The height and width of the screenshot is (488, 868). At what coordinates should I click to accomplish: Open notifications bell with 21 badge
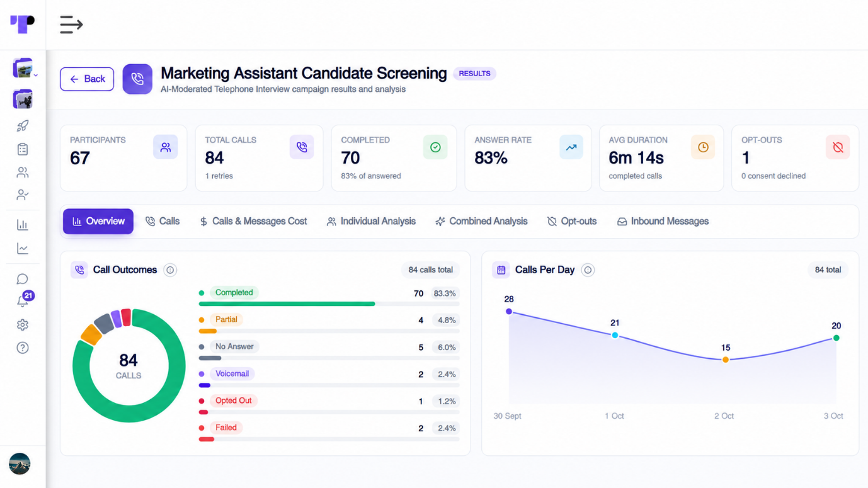(x=24, y=300)
